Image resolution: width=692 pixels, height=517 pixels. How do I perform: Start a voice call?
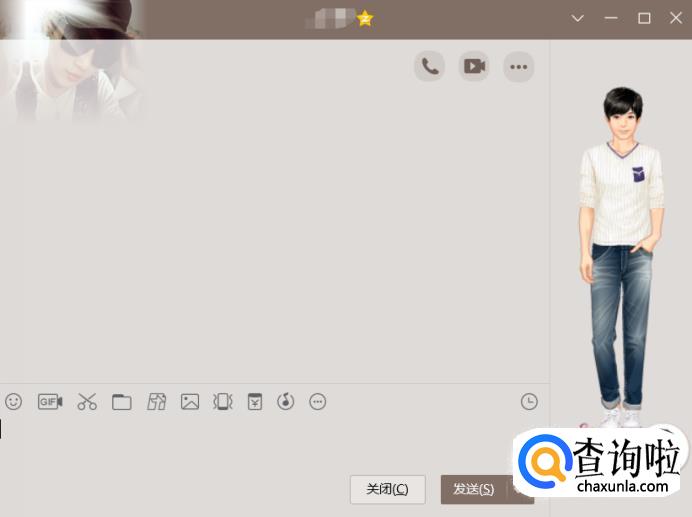pos(430,67)
